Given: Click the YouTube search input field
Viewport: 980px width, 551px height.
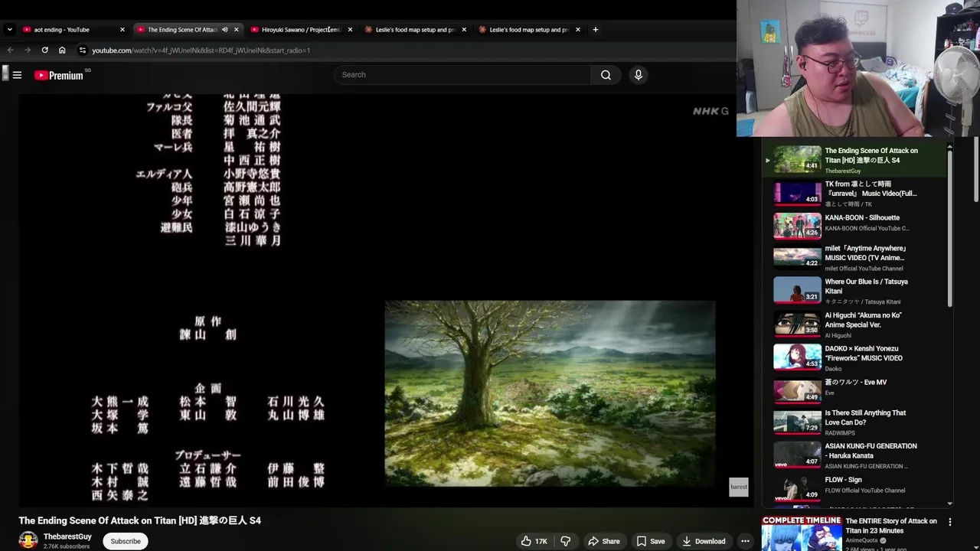Looking at the screenshot, I should [462, 75].
